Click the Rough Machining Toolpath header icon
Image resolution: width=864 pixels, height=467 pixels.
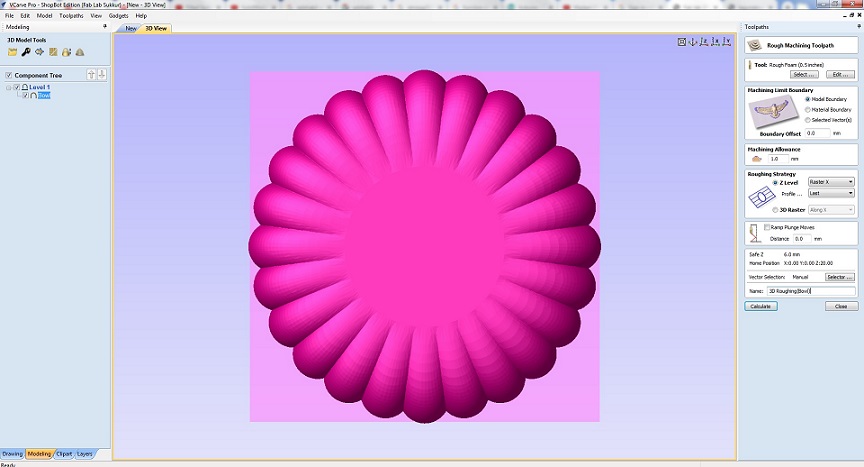(x=754, y=45)
